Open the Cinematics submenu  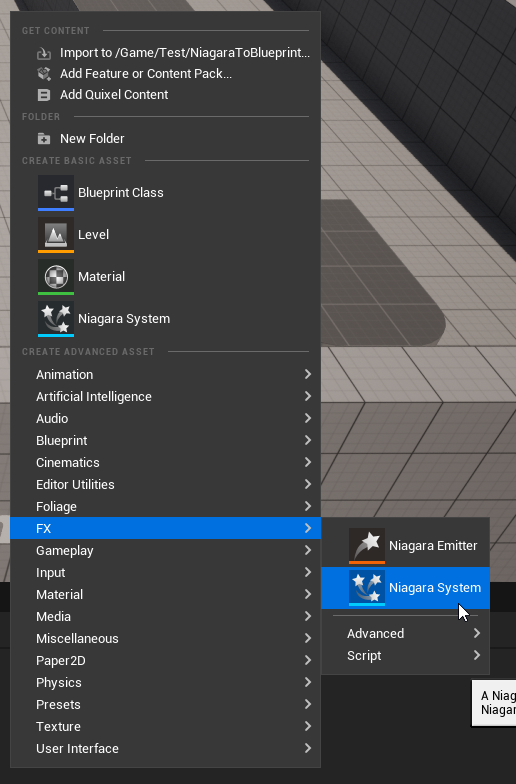coord(165,462)
